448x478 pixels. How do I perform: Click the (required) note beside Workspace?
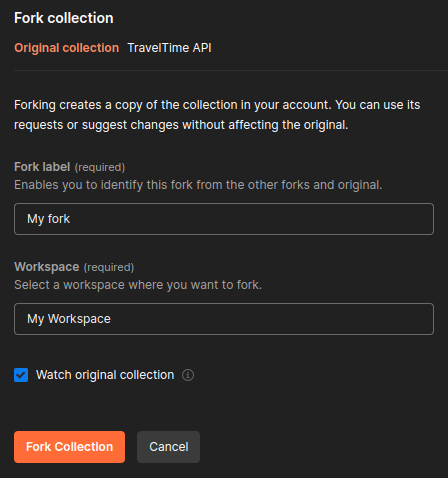(109, 267)
